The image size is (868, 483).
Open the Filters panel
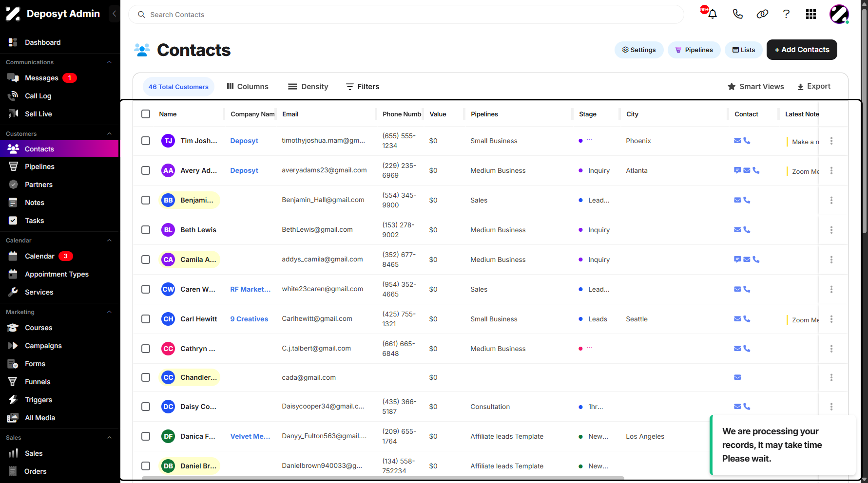point(363,87)
